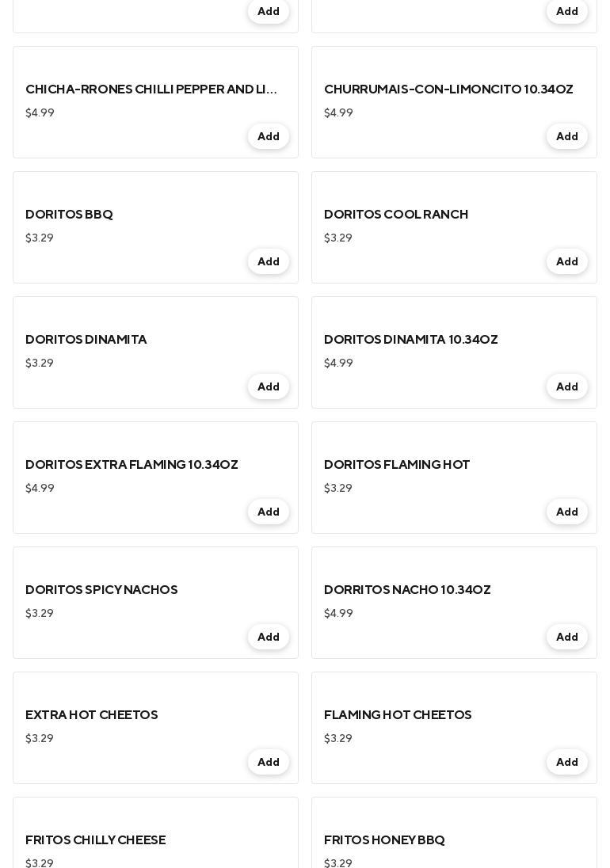The height and width of the screenshot is (868, 610).
Task: Open the Fritos Chilly Cheese item
Action: point(95,839)
